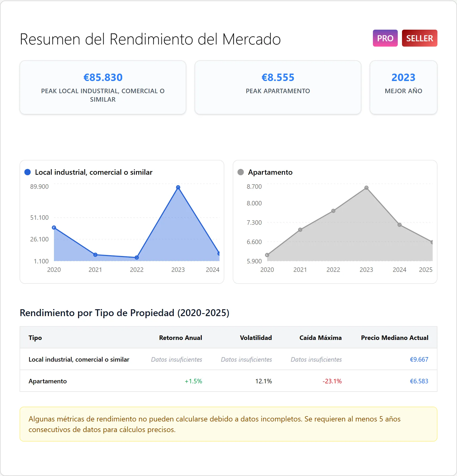Click the 2020 data point in blue chart
The height and width of the screenshot is (476, 457).
pos(54,228)
